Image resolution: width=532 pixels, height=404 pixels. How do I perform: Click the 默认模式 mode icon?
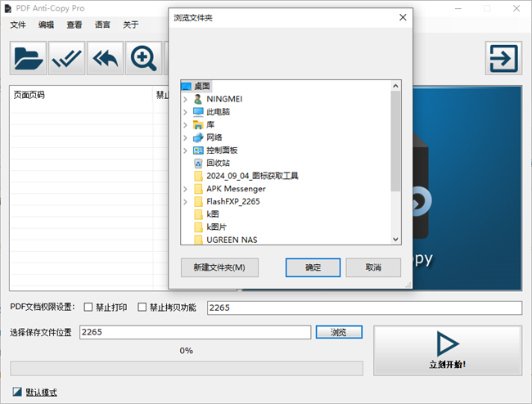click(x=17, y=392)
